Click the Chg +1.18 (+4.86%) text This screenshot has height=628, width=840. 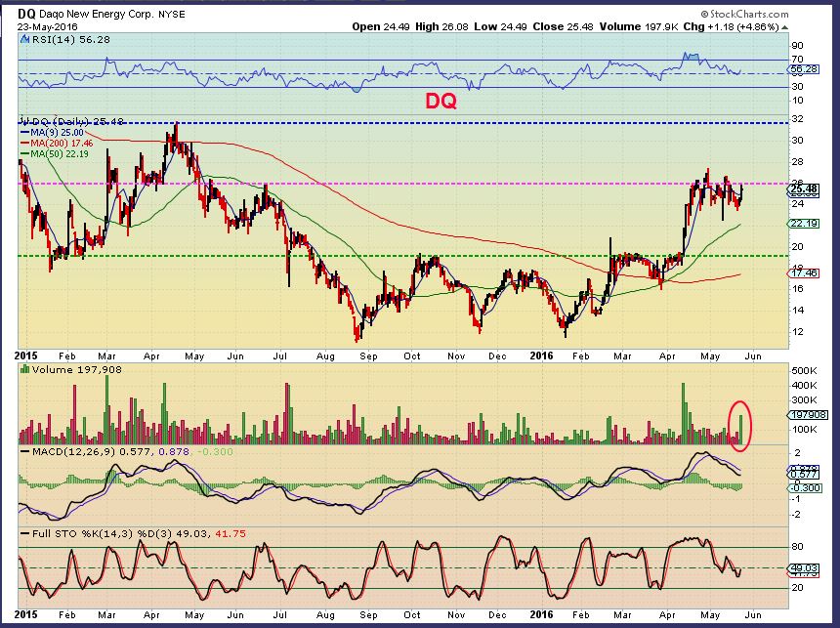tap(732, 26)
